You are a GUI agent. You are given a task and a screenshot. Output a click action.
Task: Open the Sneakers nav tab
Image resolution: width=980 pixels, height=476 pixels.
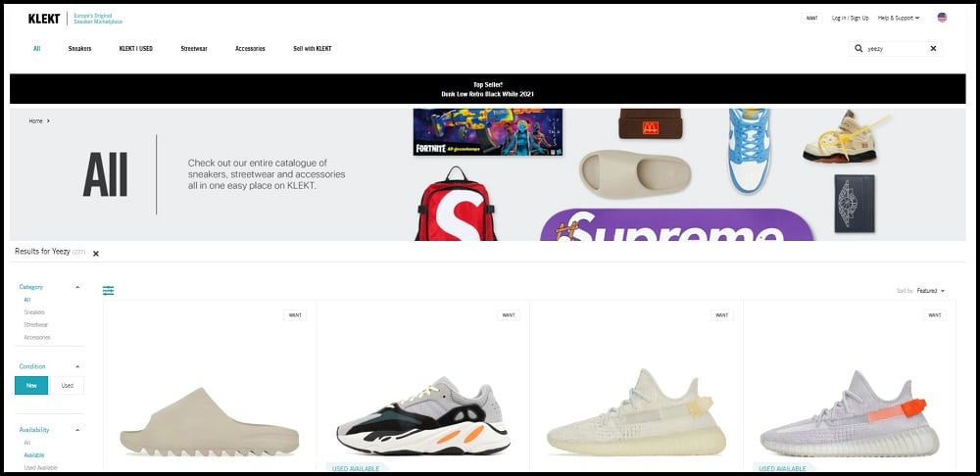[80, 48]
